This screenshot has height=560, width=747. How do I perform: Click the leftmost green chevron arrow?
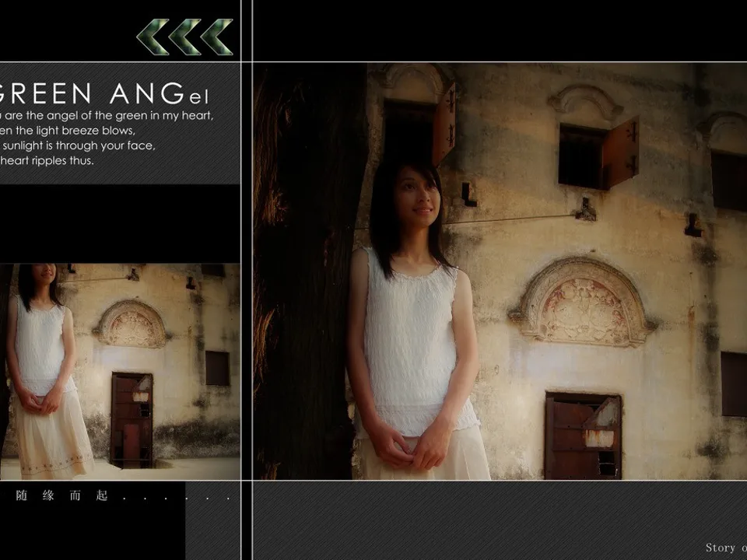[153, 37]
